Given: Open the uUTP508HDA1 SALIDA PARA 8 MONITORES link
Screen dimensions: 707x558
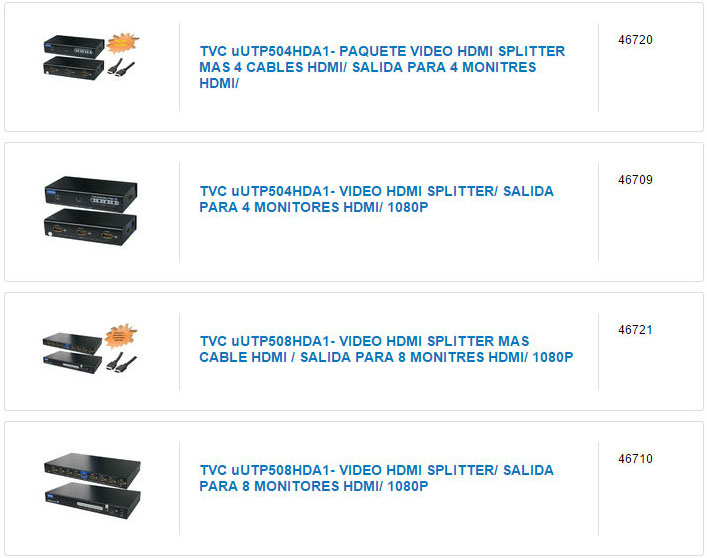Looking at the screenshot, I should [x=376, y=478].
